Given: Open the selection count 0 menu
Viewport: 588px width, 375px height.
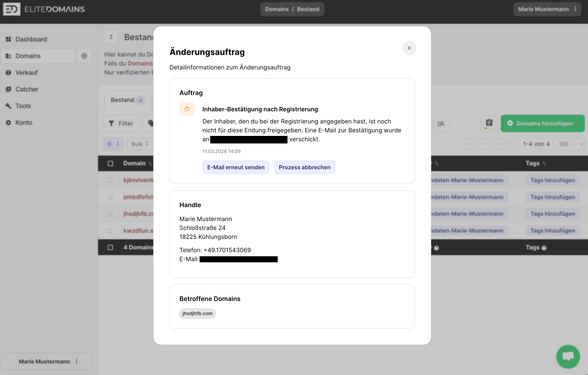Looking at the screenshot, I should coord(113,144).
